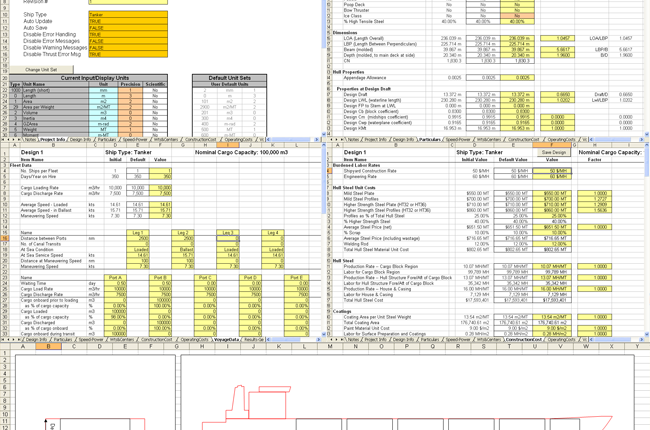Screen dimensions: 650x430
Task: Open Design Info tab in Project Info pane
Action: tap(80, 140)
